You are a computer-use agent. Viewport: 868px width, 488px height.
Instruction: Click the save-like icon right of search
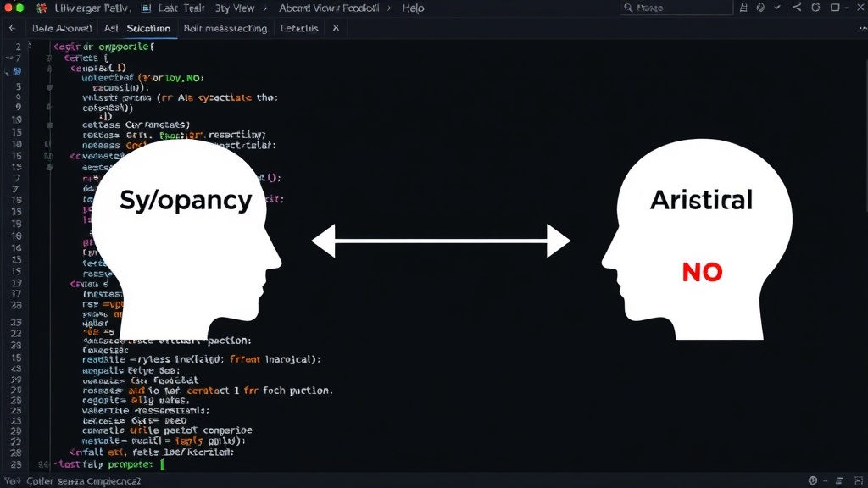coord(743,8)
